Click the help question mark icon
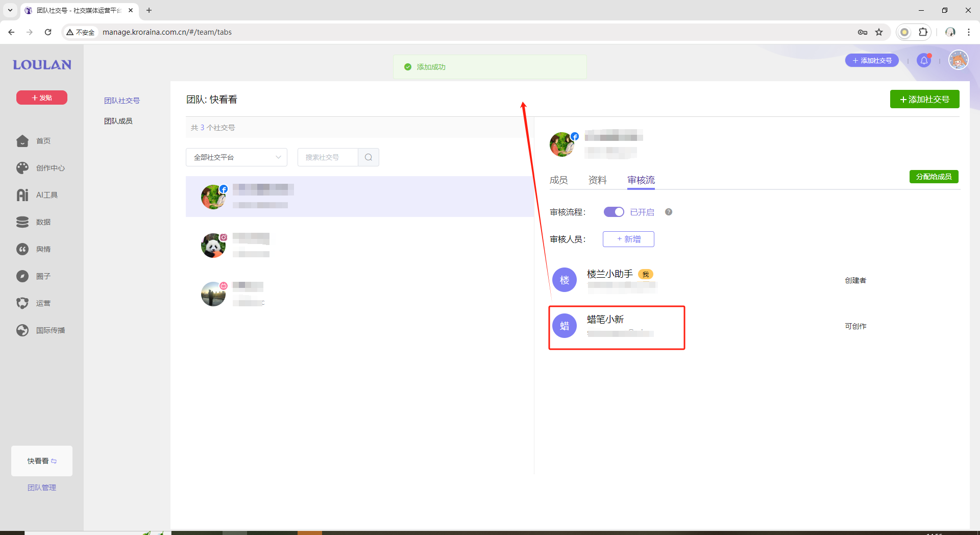This screenshot has width=980, height=535. 669,212
